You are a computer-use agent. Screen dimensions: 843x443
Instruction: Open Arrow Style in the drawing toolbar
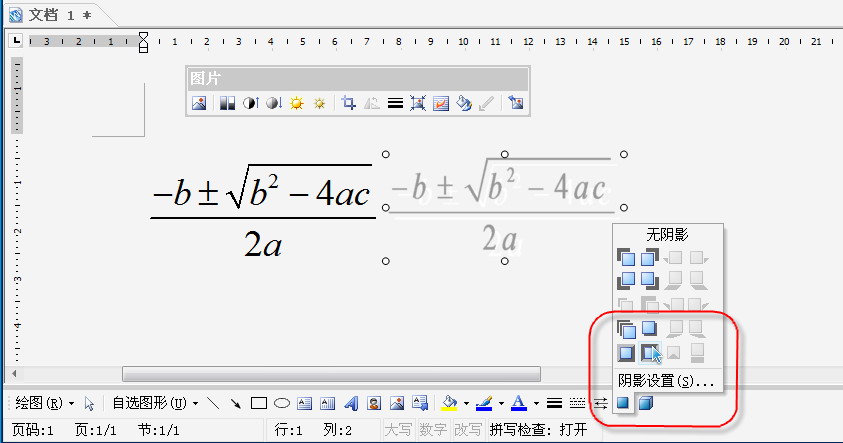click(x=601, y=403)
